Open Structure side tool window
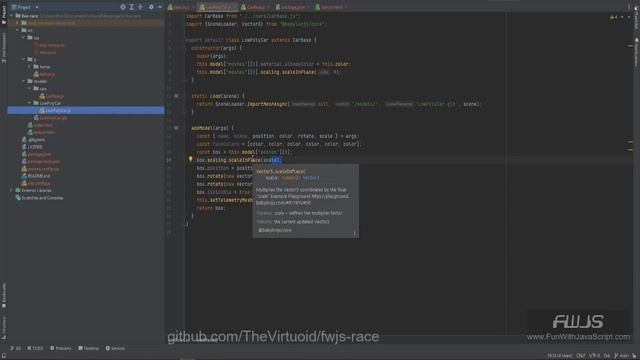The image size is (640, 360). pyautogui.click(x=4, y=327)
